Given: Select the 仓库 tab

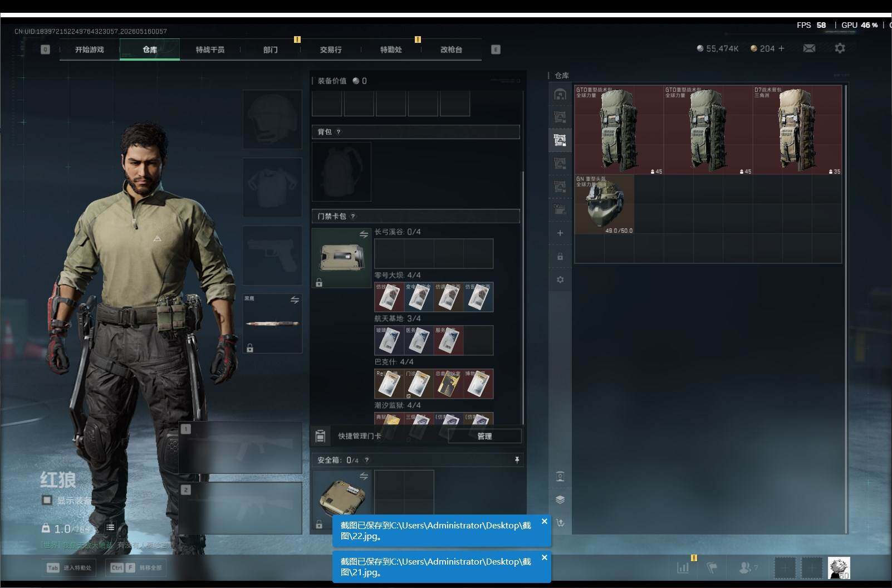Looking at the screenshot, I should [x=150, y=50].
